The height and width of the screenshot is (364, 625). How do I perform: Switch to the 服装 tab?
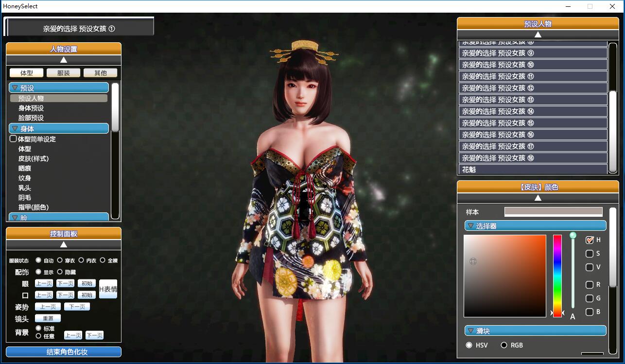pyautogui.click(x=64, y=73)
